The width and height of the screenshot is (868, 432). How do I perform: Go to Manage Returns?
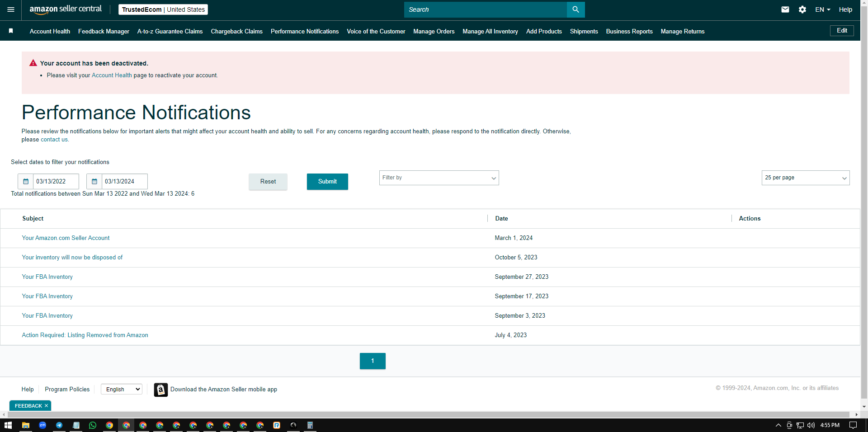click(x=683, y=31)
